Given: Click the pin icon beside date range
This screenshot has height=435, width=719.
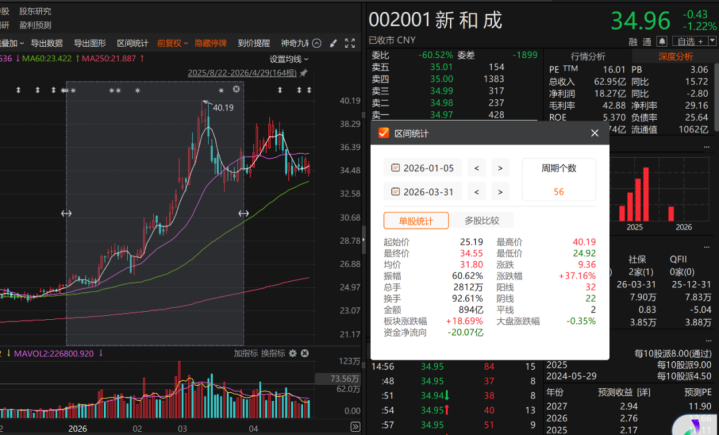Looking at the screenshot, I should (x=304, y=73).
